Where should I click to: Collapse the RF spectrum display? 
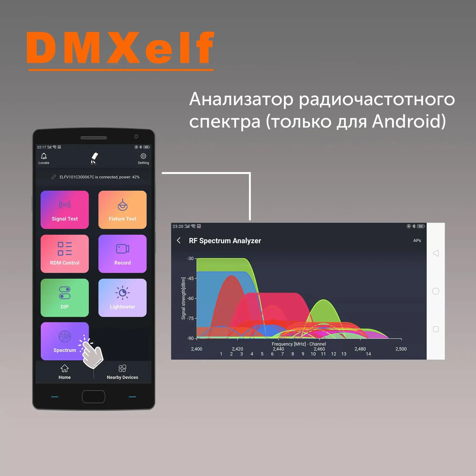(x=181, y=241)
